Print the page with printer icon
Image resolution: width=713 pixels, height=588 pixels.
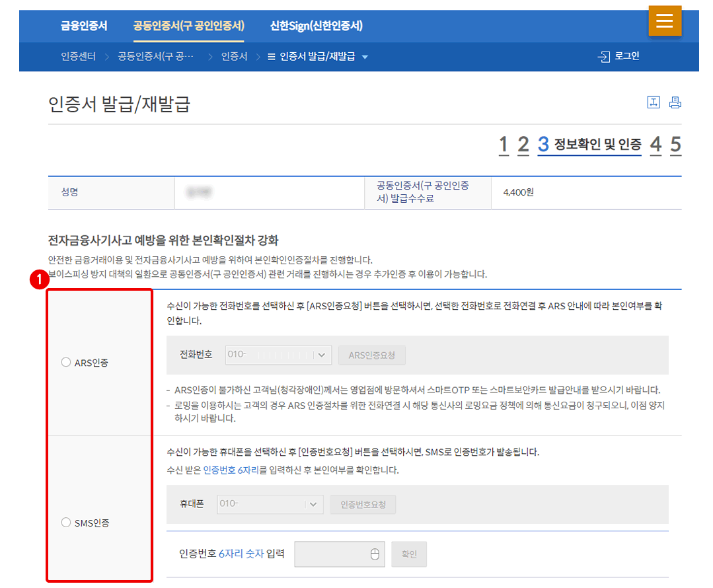pyautogui.click(x=675, y=102)
